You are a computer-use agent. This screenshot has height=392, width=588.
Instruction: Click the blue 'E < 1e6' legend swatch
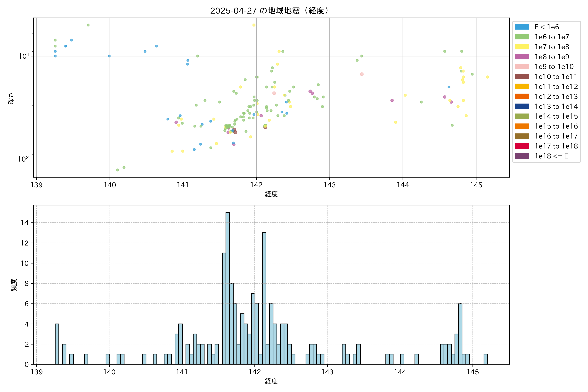(x=522, y=27)
